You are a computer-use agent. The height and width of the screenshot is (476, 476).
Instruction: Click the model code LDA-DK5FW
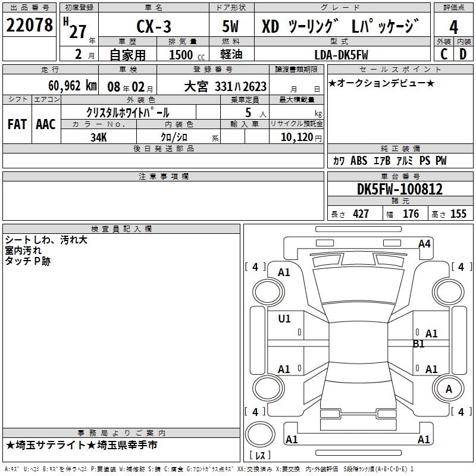point(341,55)
